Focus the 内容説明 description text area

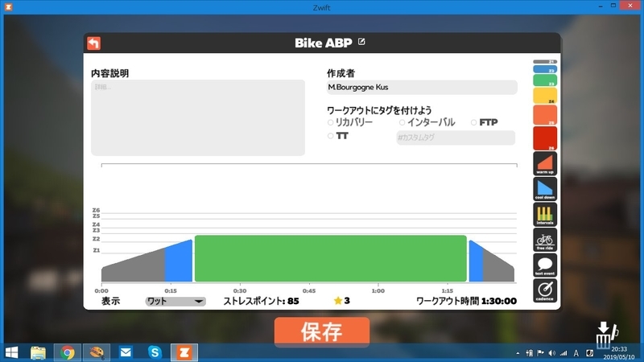click(x=198, y=117)
